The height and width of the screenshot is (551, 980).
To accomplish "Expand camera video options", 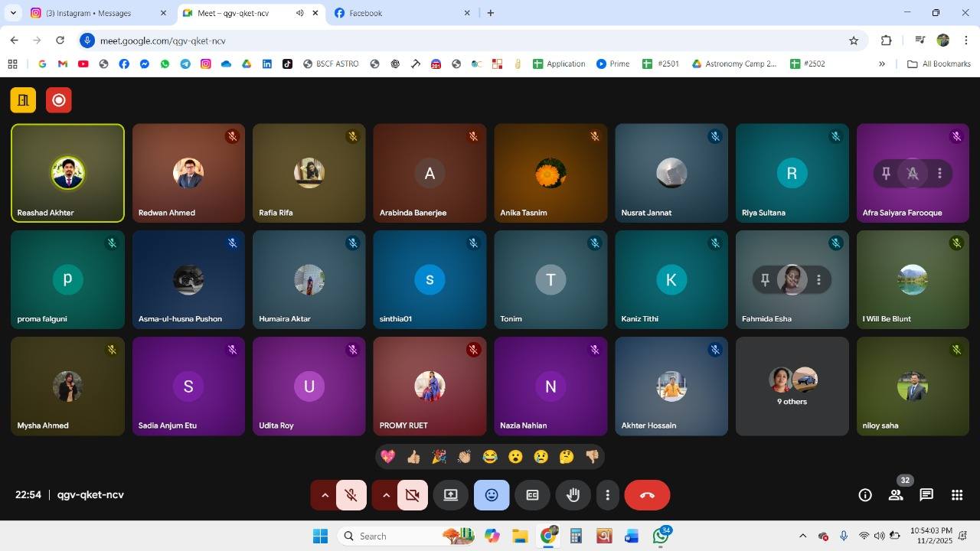I will (386, 495).
